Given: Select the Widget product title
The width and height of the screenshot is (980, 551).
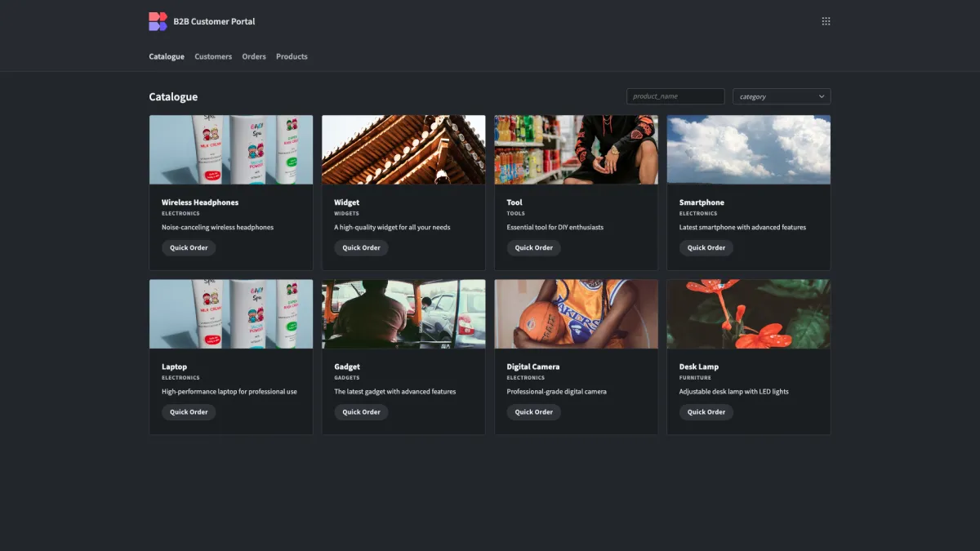Looking at the screenshot, I should click(x=346, y=202).
